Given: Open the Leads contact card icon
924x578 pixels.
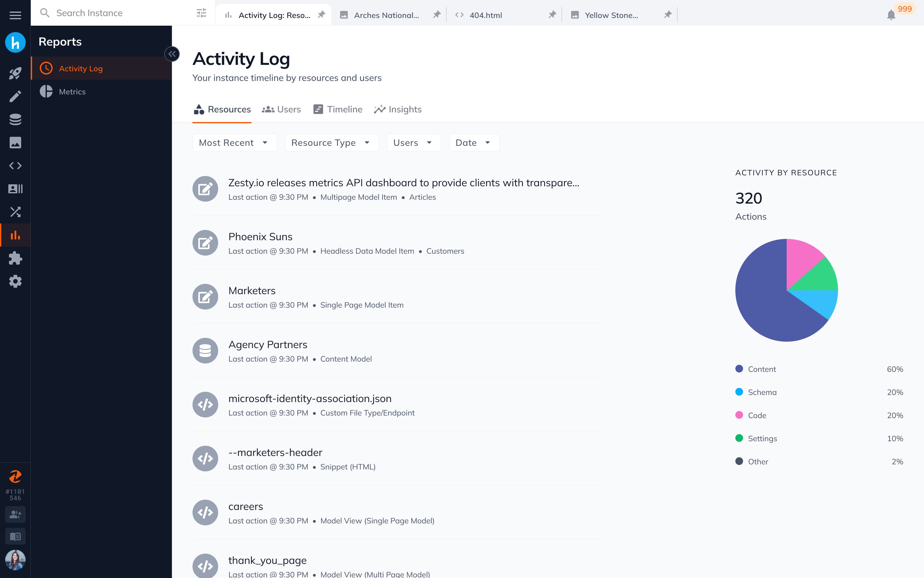Looking at the screenshot, I should pos(15,189).
